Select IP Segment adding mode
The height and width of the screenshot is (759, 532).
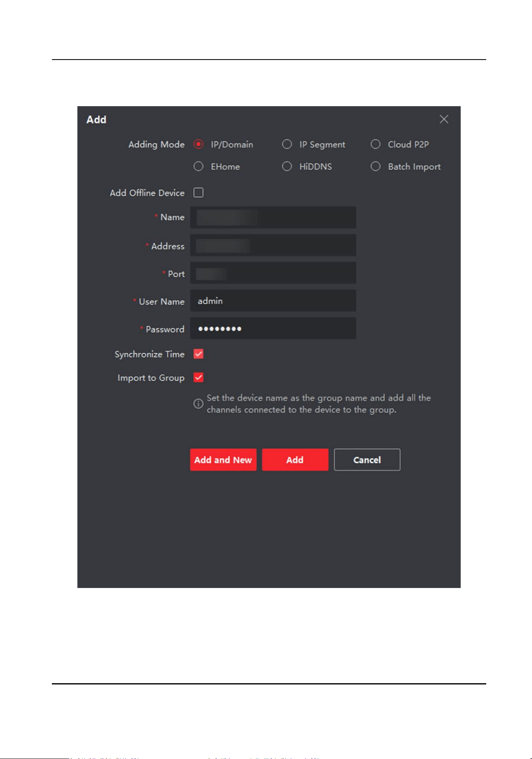287,144
